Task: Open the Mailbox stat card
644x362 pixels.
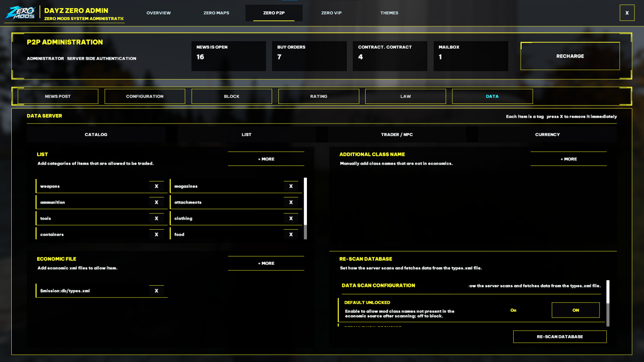Action: pyautogui.click(x=471, y=56)
